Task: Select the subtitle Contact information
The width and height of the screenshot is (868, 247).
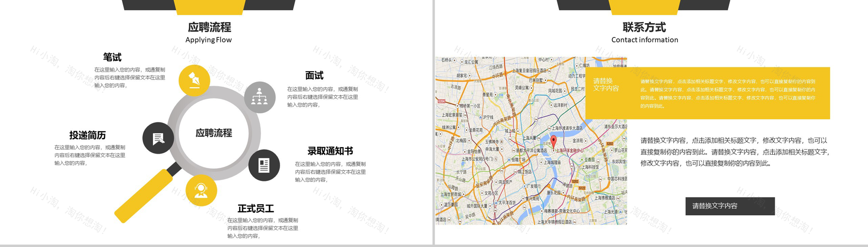Action: (644, 40)
